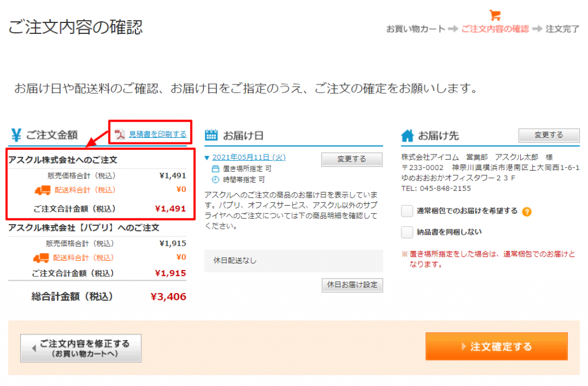Select ご注文内容の確認 breadcrumb step
588x386 pixels.
495,29
